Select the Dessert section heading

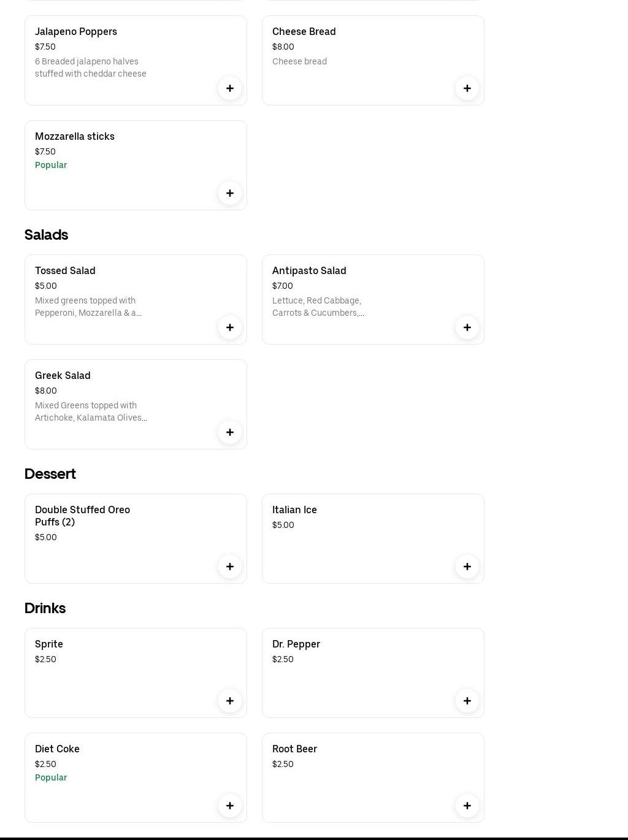tap(50, 474)
